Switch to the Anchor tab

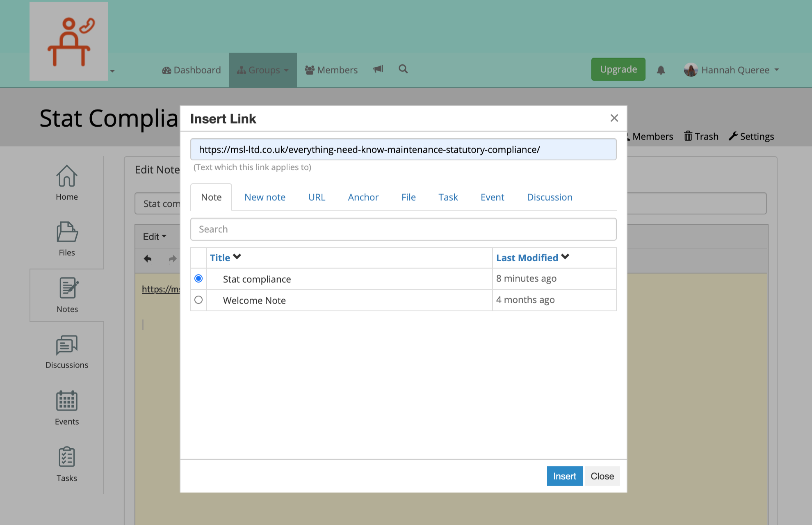[x=363, y=197]
